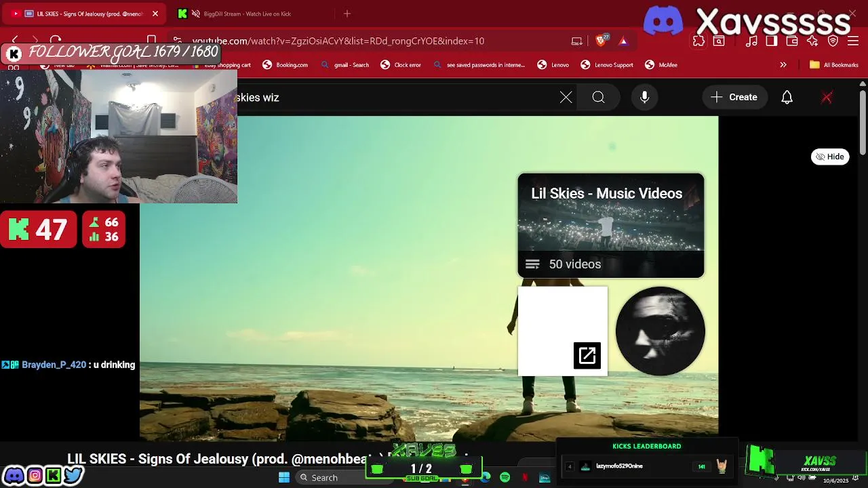Open the tab search icon in toolbar
This screenshot has height=488, width=868.
pos(719,41)
